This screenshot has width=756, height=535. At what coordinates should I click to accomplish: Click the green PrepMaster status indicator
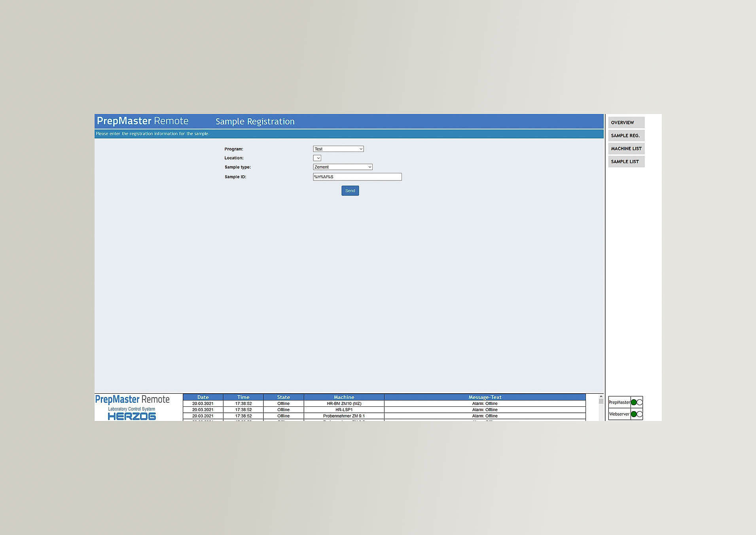tap(634, 402)
